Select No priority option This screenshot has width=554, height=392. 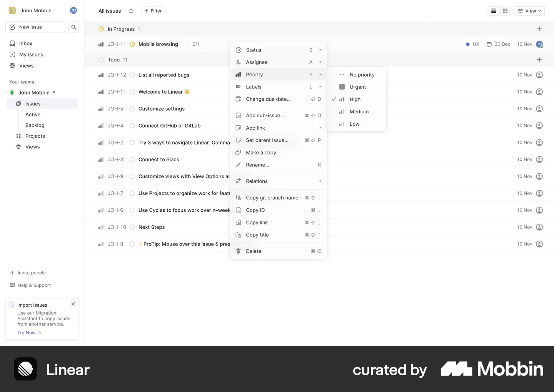tap(357, 75)
